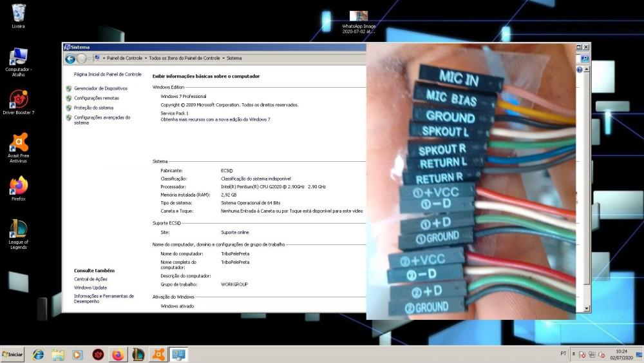644x363 pixels.
Task: Click Classificação do sistema indisponível link
Action: click(x=256, y=179)
